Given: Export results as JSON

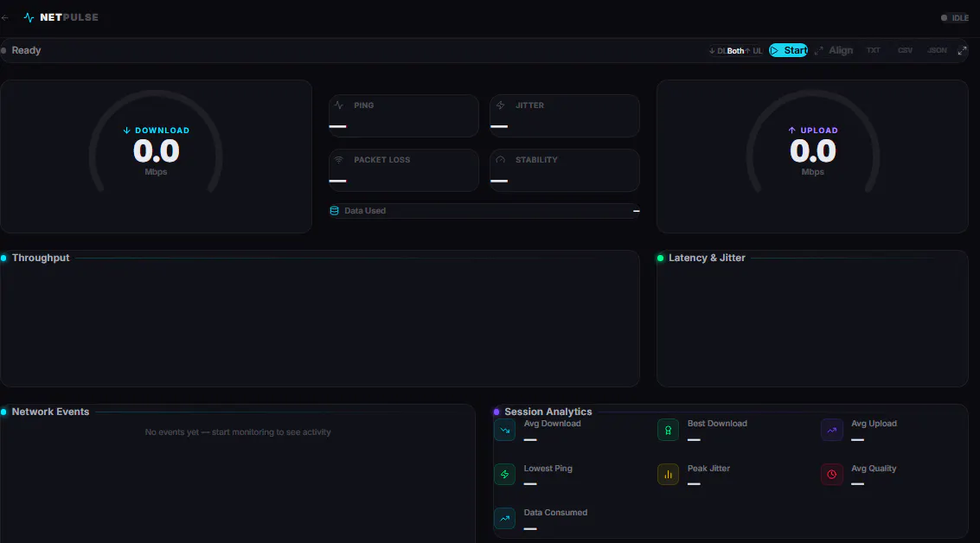Looking at the screenshot, I should click(x=937, y=51).
